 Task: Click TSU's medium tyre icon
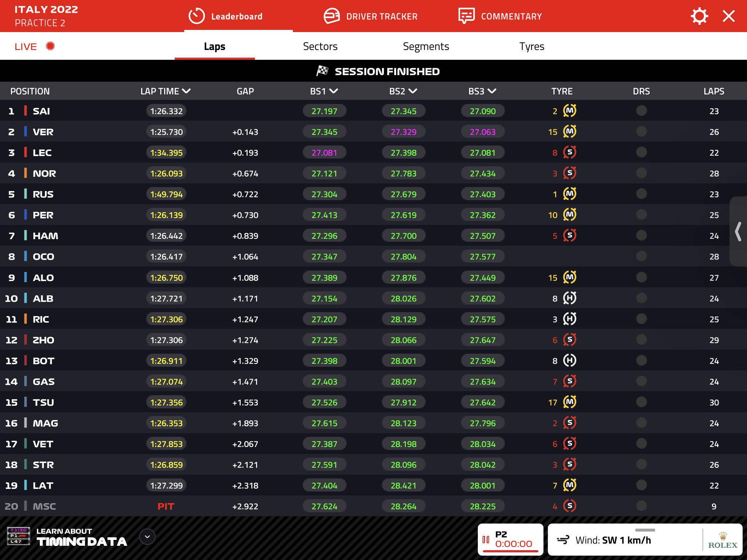570,402
